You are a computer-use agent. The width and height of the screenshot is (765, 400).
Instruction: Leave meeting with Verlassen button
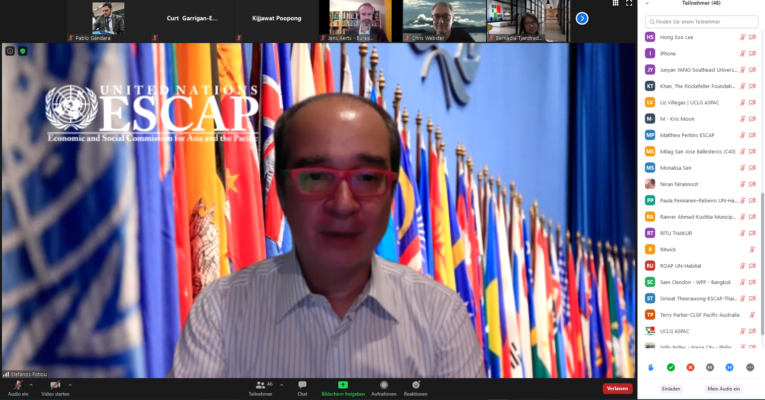618,388
